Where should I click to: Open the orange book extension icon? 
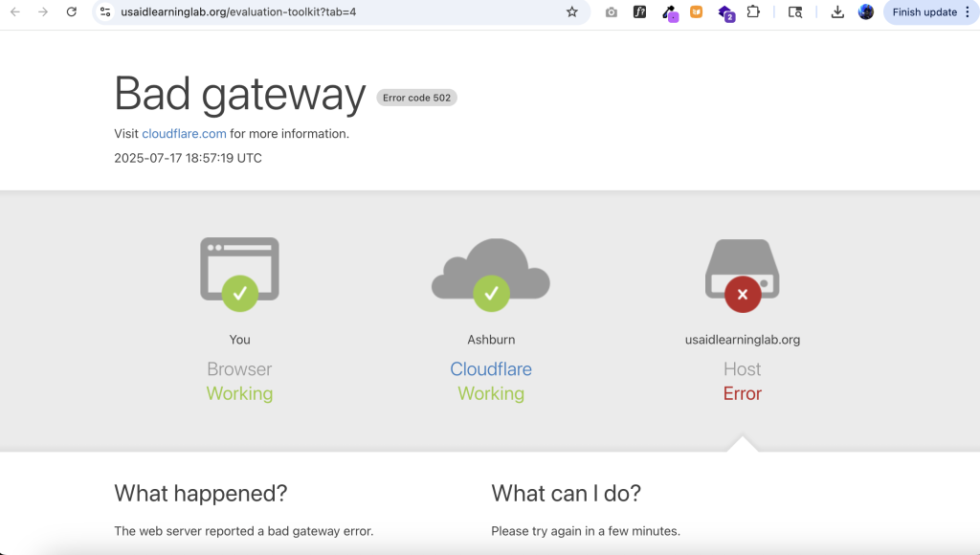[x=697, y=11]
